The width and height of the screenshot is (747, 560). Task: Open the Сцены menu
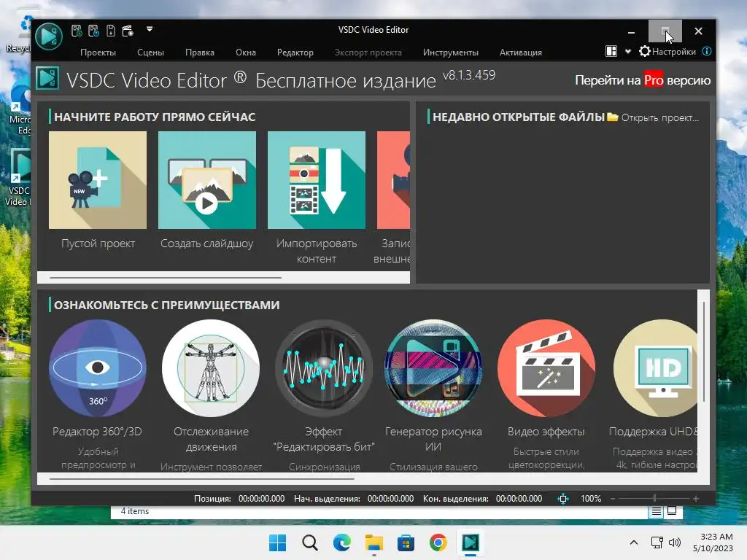pyautogui.click(x=150, y=52)
